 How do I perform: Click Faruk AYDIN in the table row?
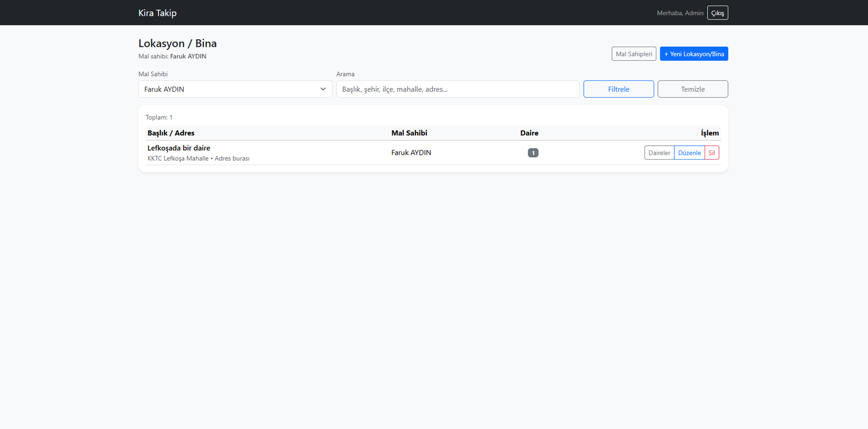(x=411, y=153)
